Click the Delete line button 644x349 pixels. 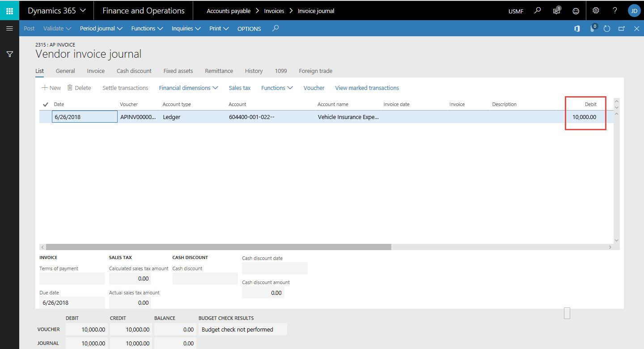79,88
